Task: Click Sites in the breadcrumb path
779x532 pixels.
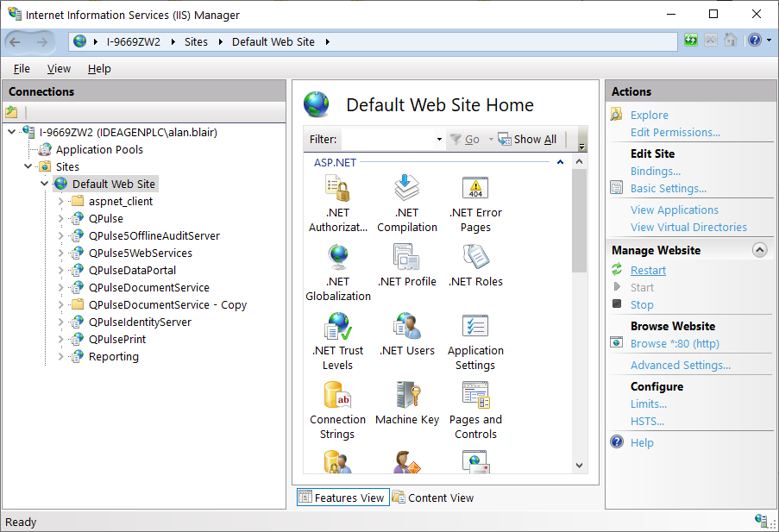Action: pos(196,41)
